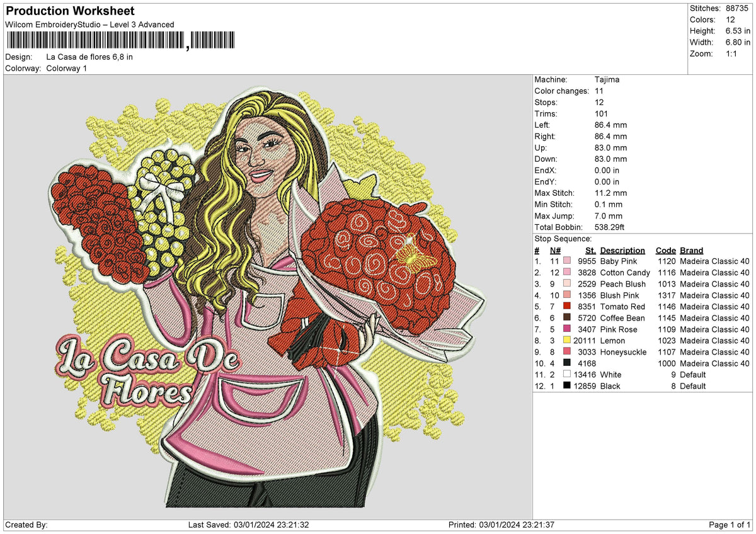Screen dimensions: 756x534
Task: Click the 'Production Worksheet' title
Action: pyautogui.click(x=70, y=11)
